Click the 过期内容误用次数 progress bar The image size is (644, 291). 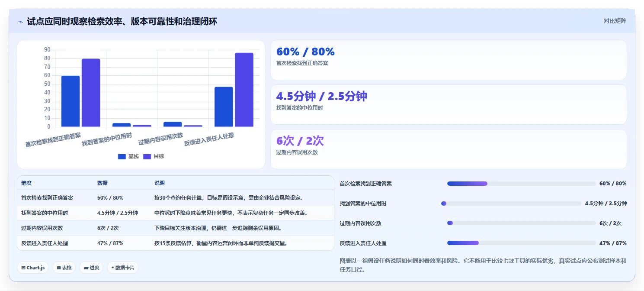pos(521,223)
